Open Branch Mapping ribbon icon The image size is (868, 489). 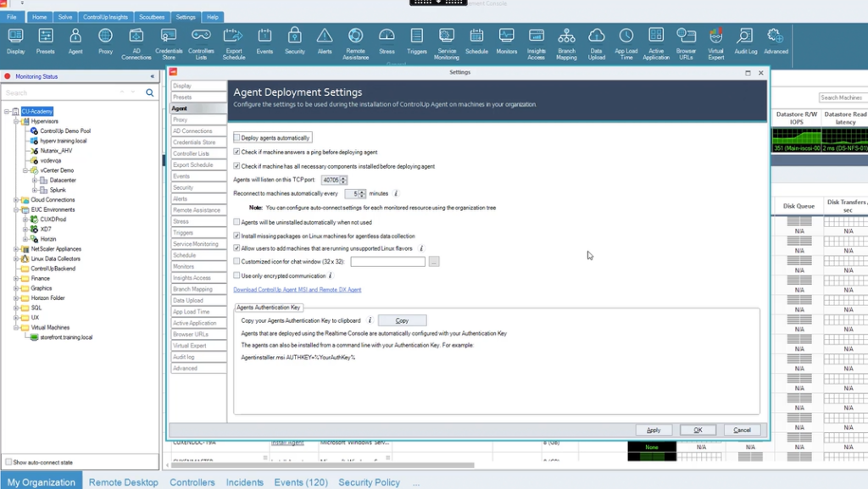(x=566, y=44)
